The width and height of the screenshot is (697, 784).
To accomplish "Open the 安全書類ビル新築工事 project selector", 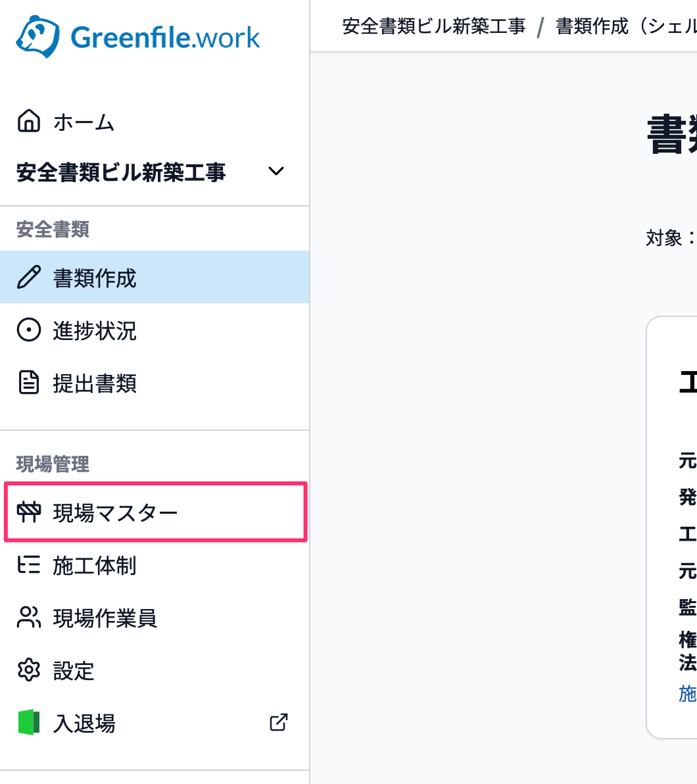I will tap(151, 172).
